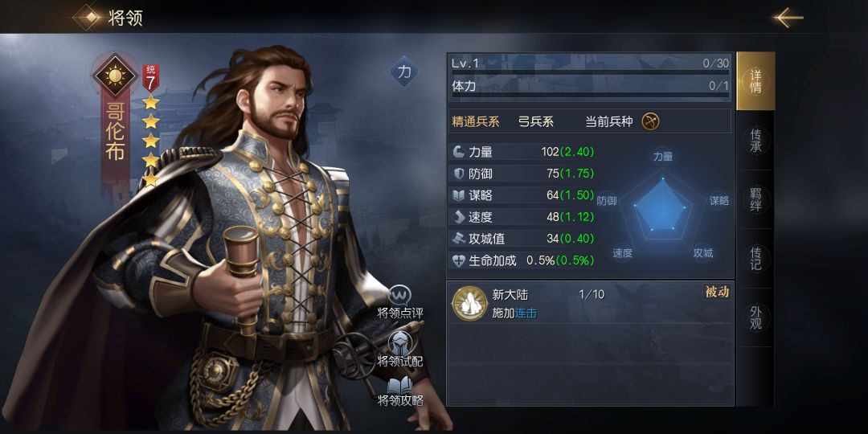Open 将领试配 helmet icon
This screenshot has height=434, width=868.
[399, 344]
